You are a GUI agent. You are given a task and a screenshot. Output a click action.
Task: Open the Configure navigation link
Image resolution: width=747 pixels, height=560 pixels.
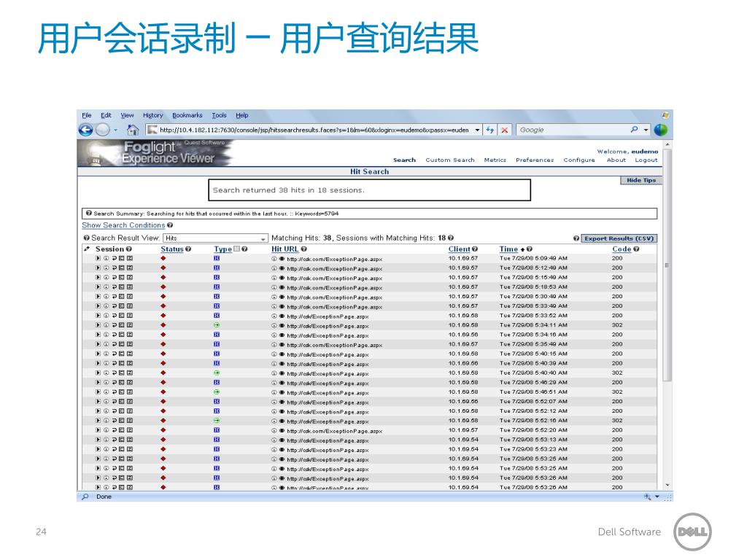point(578,160)
